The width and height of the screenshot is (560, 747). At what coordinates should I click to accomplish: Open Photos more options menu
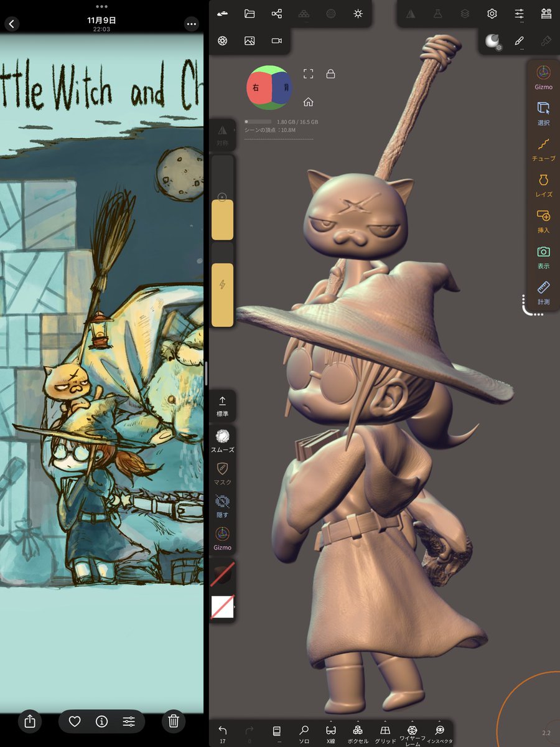tap(191, 24)
